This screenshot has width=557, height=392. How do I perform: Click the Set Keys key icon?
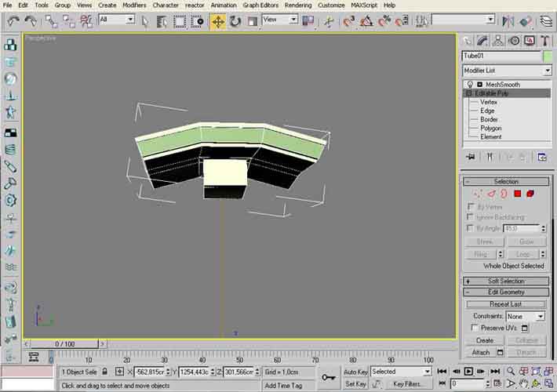point(329,379)
